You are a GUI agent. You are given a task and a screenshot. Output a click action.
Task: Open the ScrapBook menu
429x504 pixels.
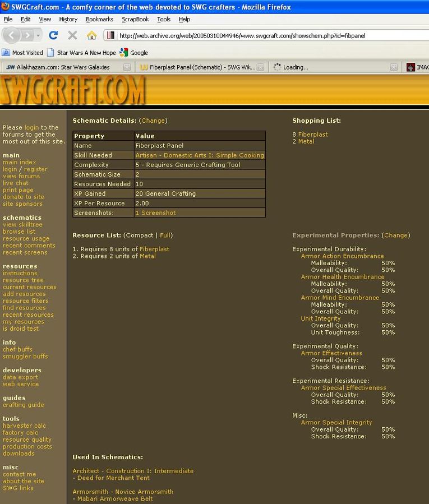[x=135, y=19]
